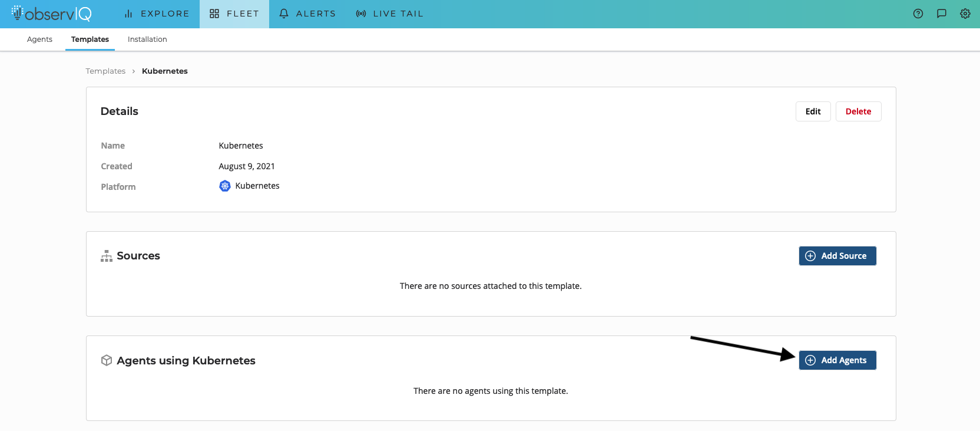Click the Kubernetes name value

click(241, 146)
